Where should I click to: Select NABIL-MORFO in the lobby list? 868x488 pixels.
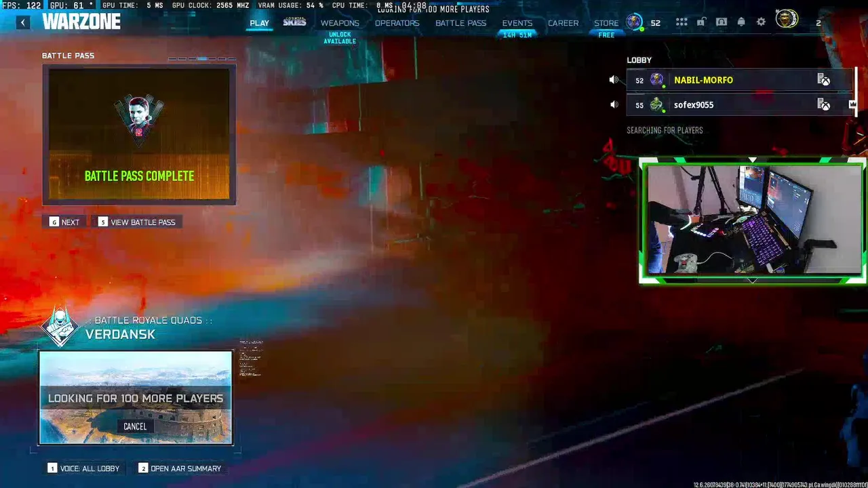click(x=741, y=80)
